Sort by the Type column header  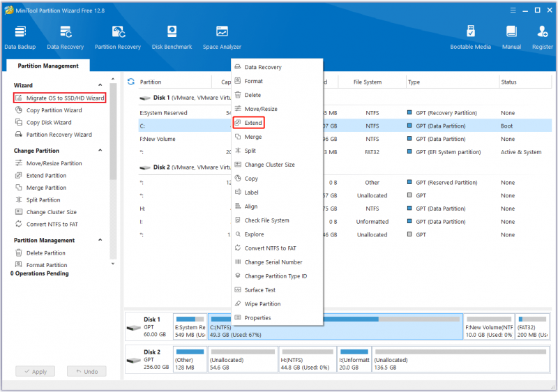pos(452,82)
